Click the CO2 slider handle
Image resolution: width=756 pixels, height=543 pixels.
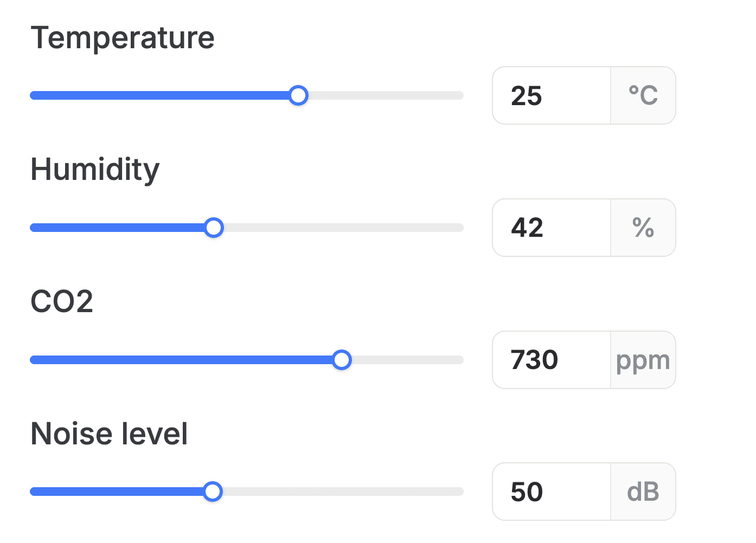point(342,360)
